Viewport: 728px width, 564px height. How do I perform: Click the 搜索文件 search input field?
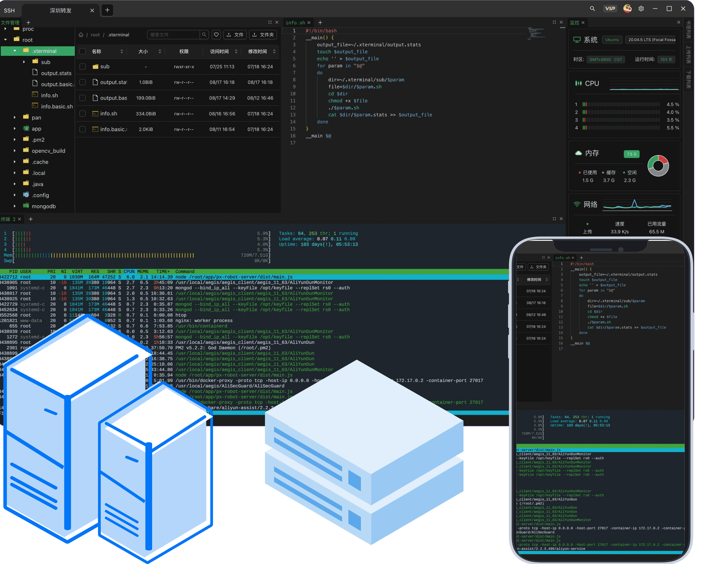tap(173, 35)
